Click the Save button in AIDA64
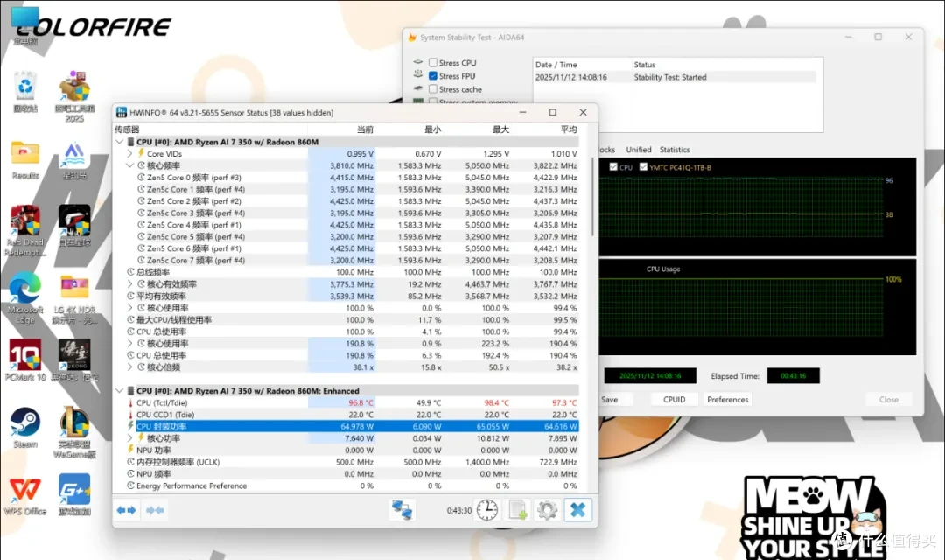This screenshot has height=560, width=945. [x=609, y=400]
